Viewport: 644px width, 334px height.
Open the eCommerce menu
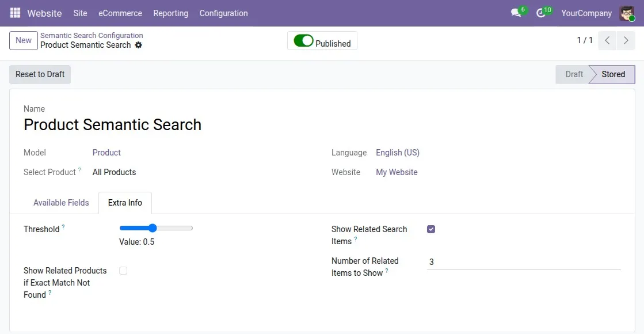pos(120,13)
